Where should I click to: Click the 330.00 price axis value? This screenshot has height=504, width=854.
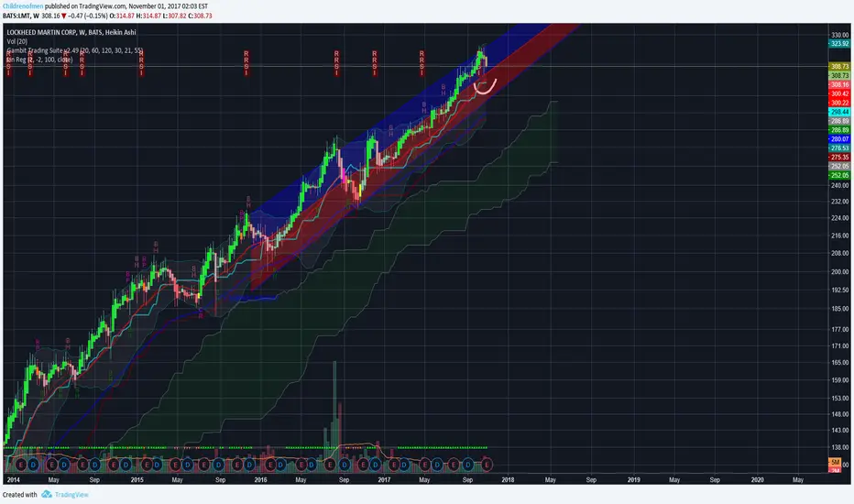(840, 34)
